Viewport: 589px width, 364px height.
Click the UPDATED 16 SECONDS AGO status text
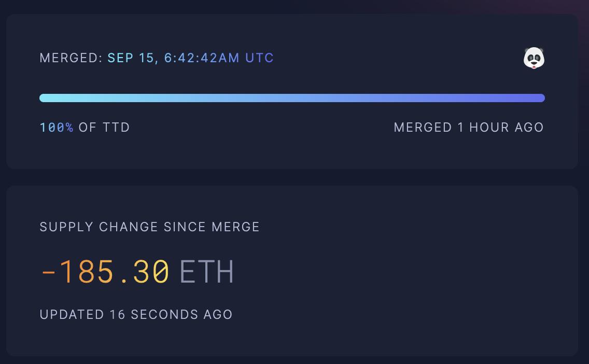tap(136, 314)
